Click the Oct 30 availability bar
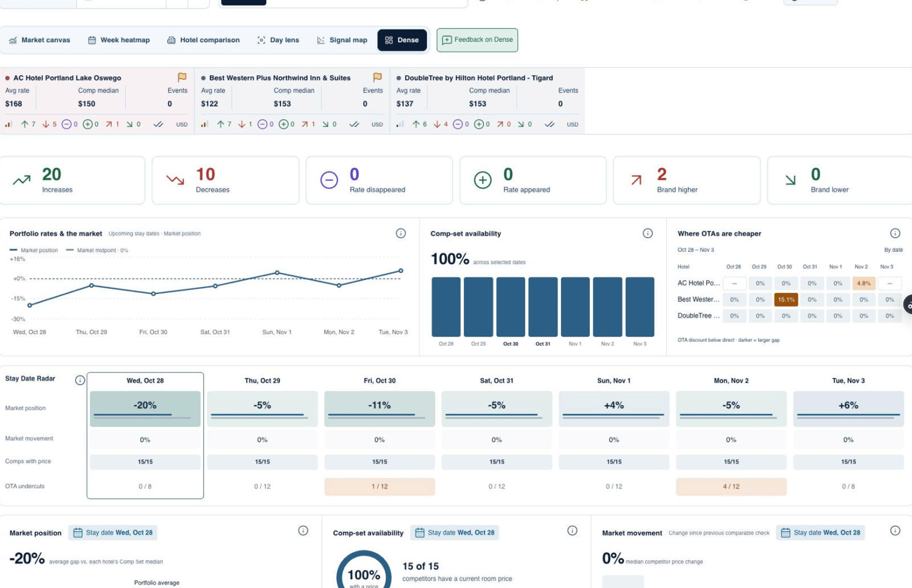 pos(511,307)
